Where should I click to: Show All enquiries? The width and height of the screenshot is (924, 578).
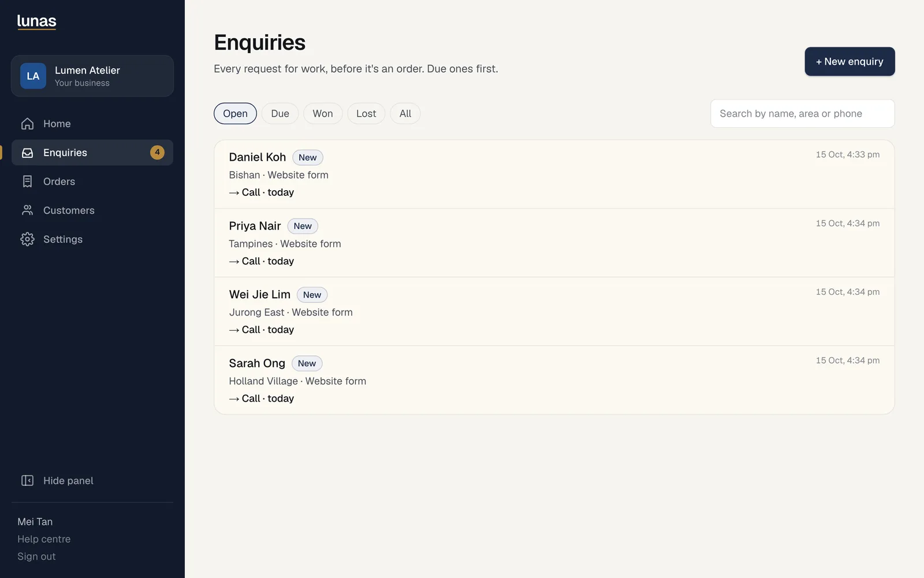[x=405, y=113]
